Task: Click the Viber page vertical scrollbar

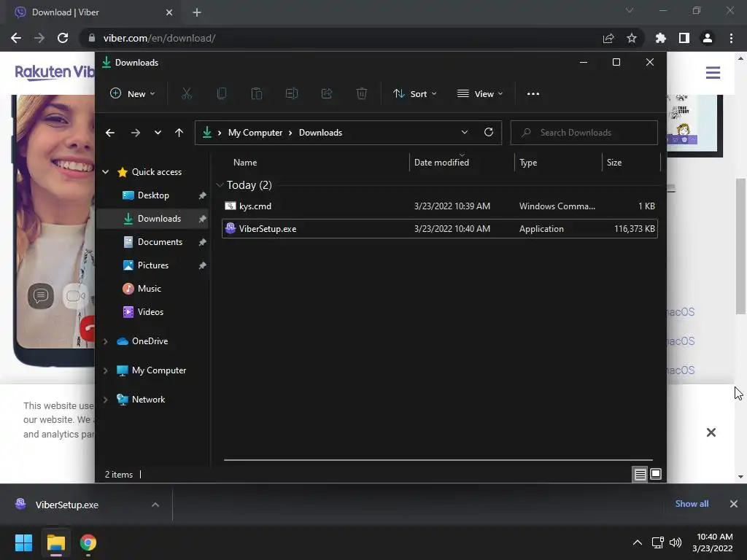Action: [x=740, y=246]
